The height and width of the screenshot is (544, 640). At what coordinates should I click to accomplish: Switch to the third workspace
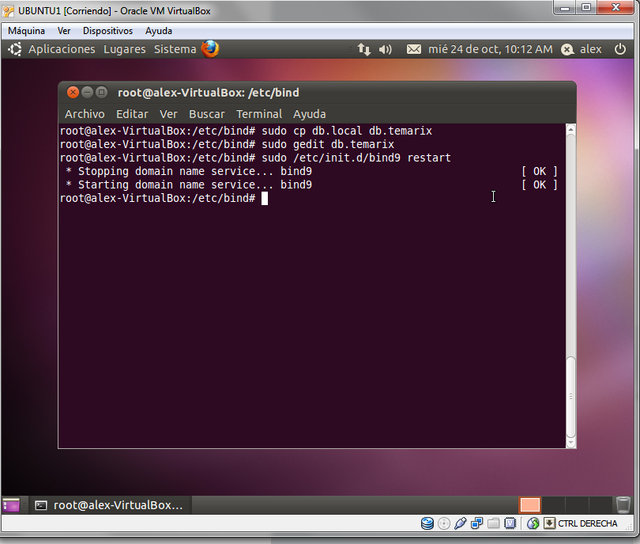(x=577, y=505)
